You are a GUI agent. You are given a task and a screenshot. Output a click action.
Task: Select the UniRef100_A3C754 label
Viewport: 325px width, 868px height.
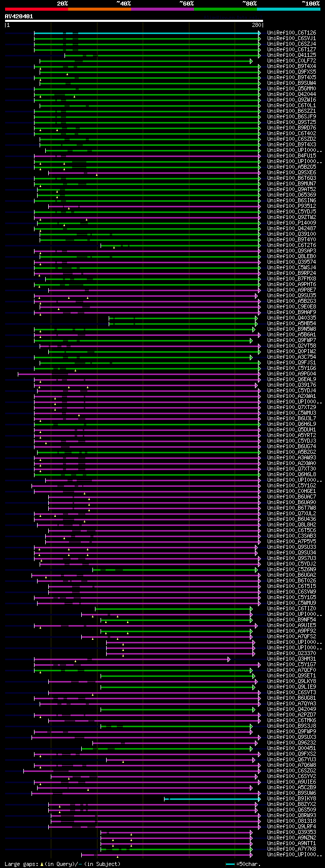tap(291, 357)
